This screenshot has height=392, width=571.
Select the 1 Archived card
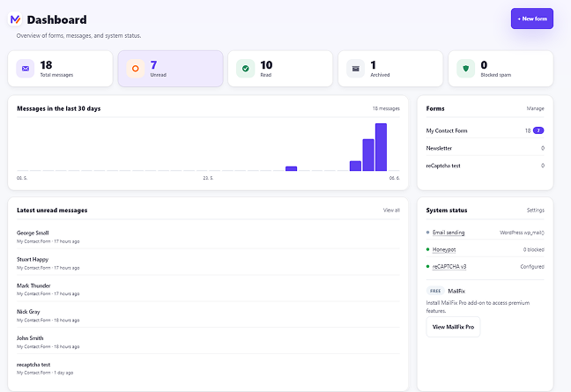click(390, 69)
